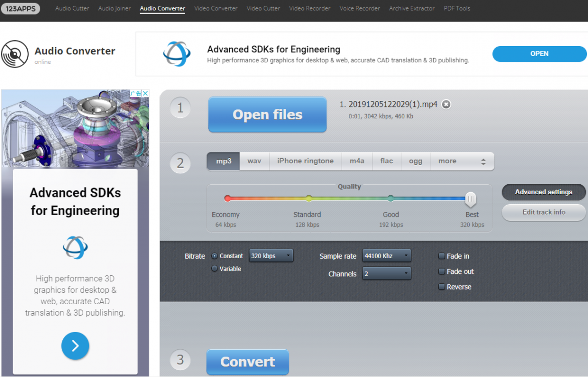Viewport: 588px width, 377px height.
Task: Toggle the Advanced settings button
Action: coord(544,192)
